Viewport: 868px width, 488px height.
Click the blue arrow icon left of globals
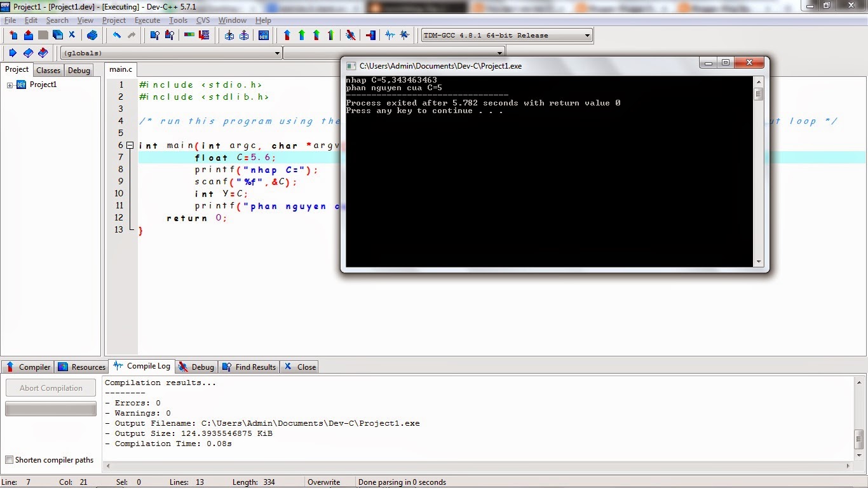click(13, 53)
